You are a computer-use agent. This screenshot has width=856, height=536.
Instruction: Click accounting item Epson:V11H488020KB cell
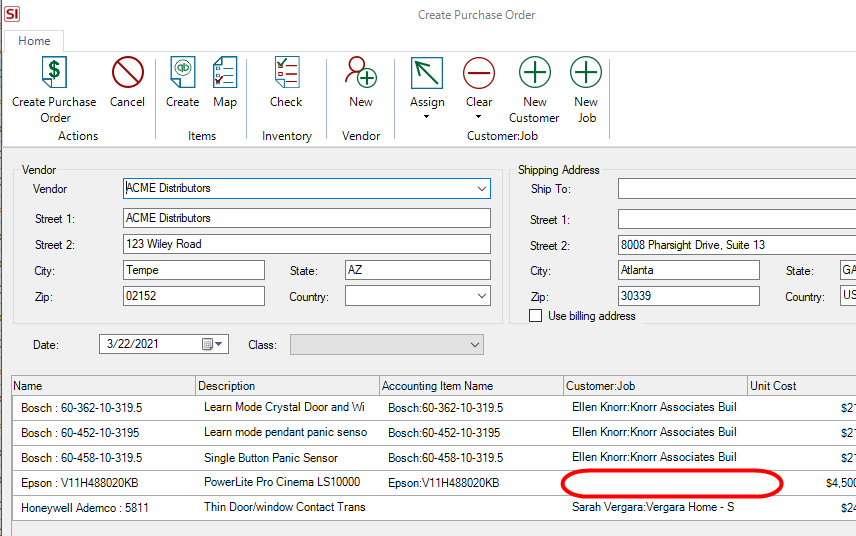(443, 483)
